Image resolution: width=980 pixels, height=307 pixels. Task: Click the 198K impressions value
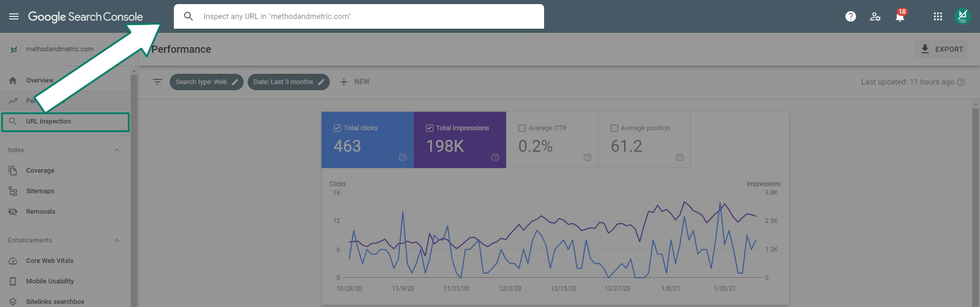click(x=445, y=147)
